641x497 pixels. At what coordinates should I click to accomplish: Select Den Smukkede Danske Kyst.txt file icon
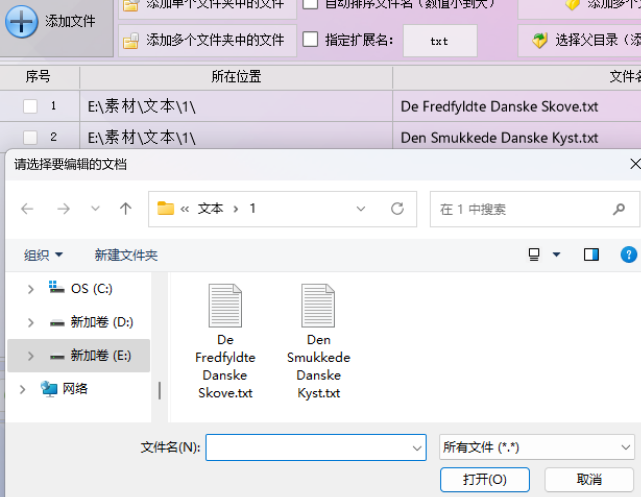click(x=318, y=305)
